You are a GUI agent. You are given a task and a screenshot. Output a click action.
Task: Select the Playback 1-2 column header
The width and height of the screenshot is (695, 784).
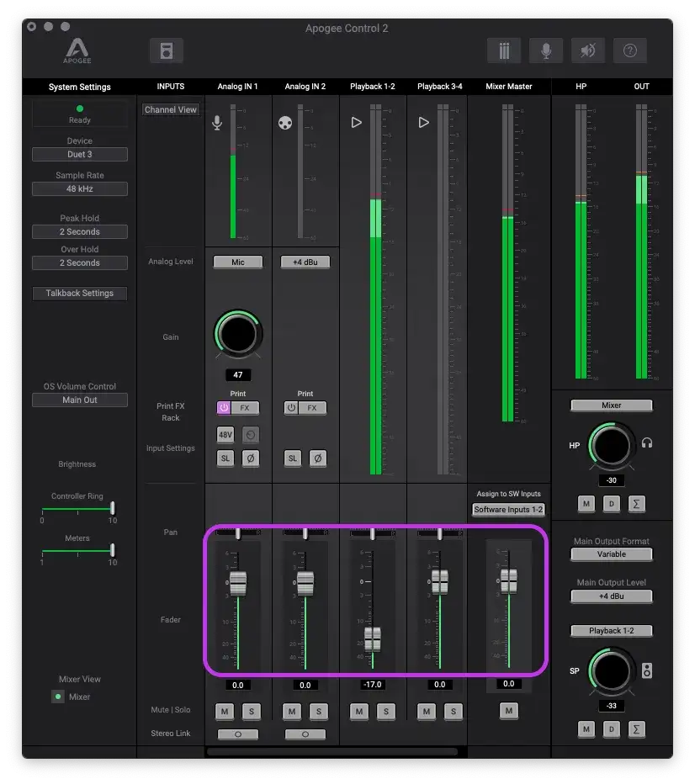[x=373, y=87]
